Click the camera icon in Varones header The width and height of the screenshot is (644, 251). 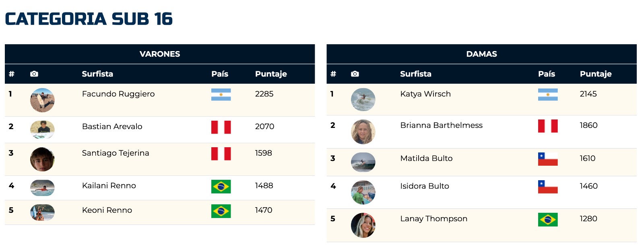coord(34,74)
